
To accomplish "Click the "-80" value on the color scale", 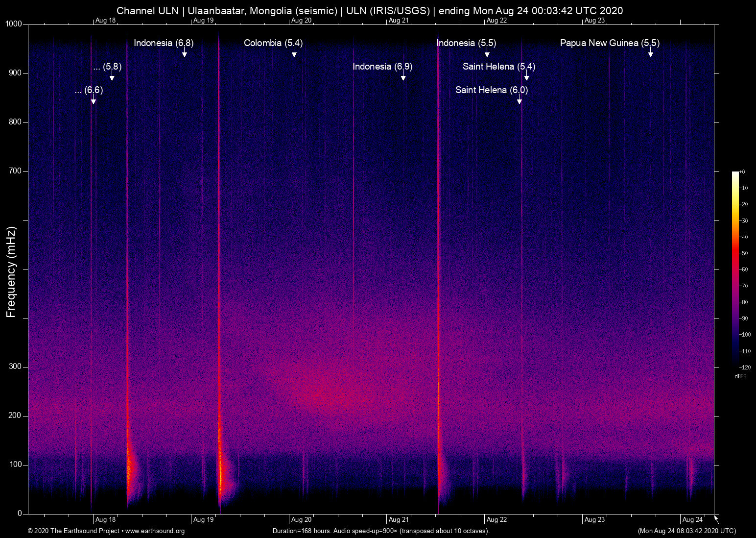I will [744, 302].
